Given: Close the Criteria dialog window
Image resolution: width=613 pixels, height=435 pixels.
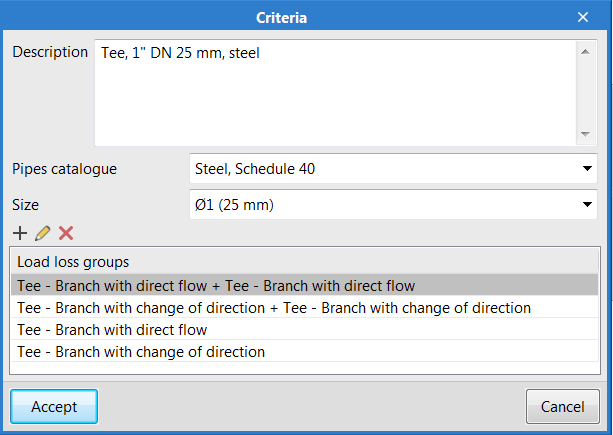Looking at the screenshot, I should coord(583,17).
